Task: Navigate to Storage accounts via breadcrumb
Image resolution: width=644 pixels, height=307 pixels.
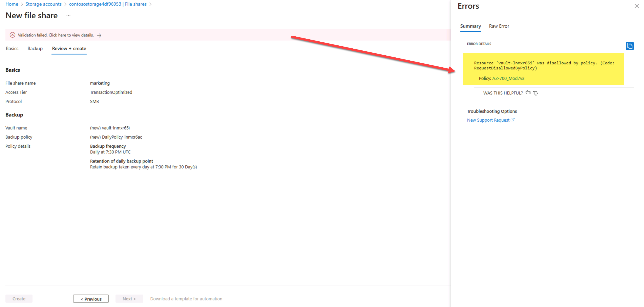Action: [x=44, y=4]
